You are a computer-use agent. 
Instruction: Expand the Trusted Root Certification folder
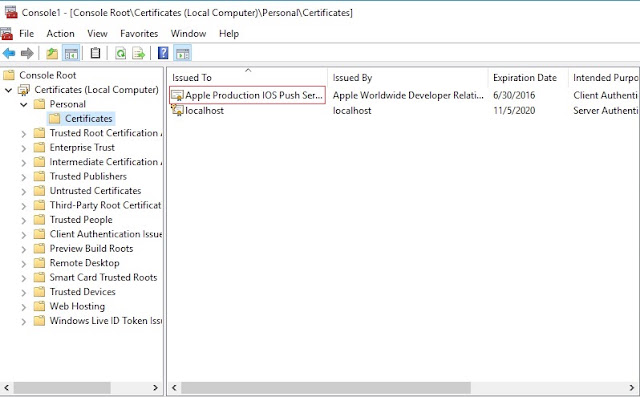point(24,134)
